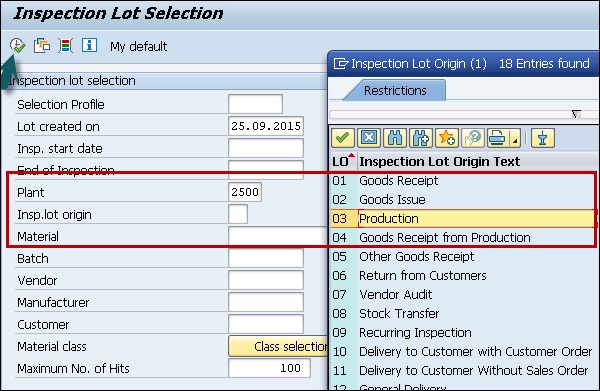Click the Material input field
600x391 pixels.
(x=278, y=236)
